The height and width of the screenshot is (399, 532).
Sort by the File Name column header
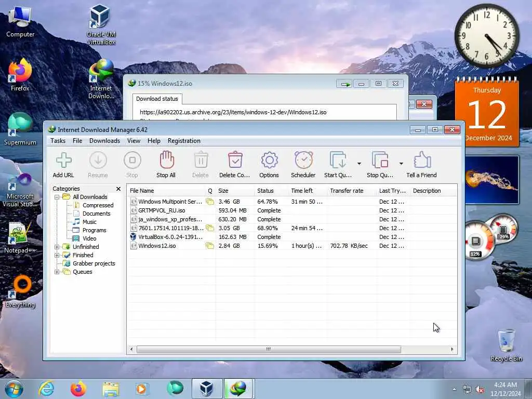point(166,191)
